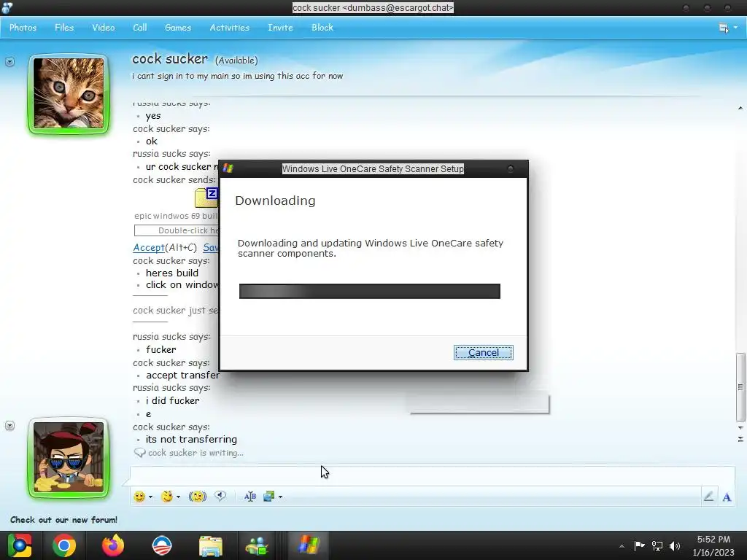Open background picker dropdown arrow
Screen dimensions: 747x560
click(x=280, y=497)
